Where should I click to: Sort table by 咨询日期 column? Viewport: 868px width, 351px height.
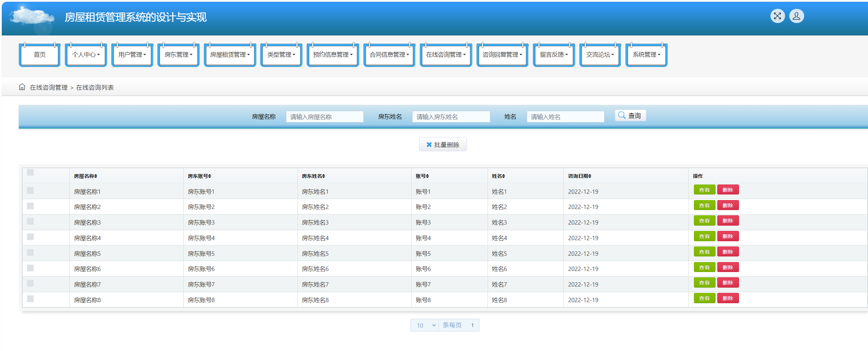[x=580, y=176]
